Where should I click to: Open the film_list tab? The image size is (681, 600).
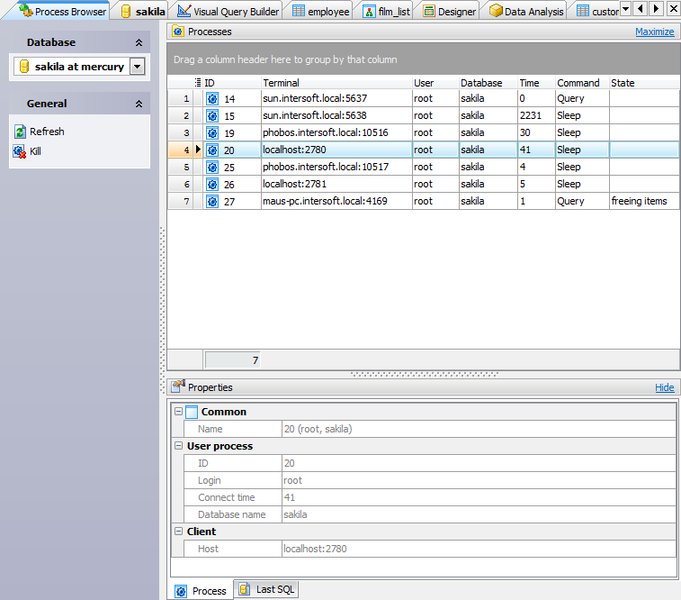[386, 11]
